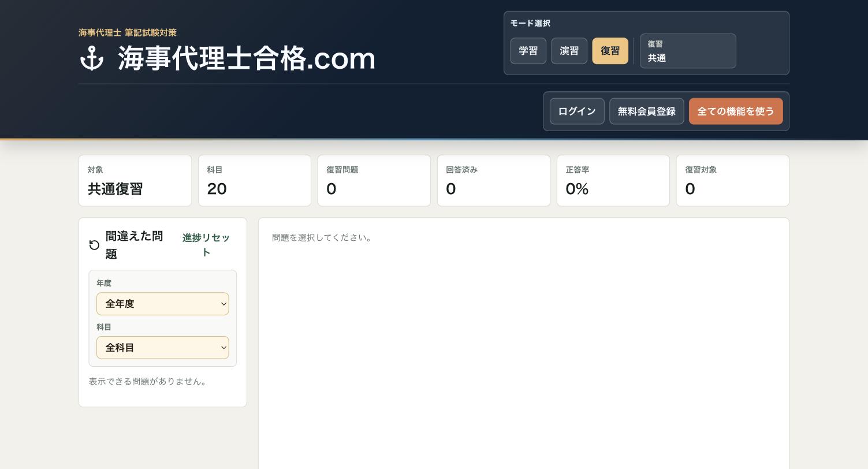Screen dimensions: 868x469
Task: Select the highlighted 復習 mode tab
Action: (610, 51)
